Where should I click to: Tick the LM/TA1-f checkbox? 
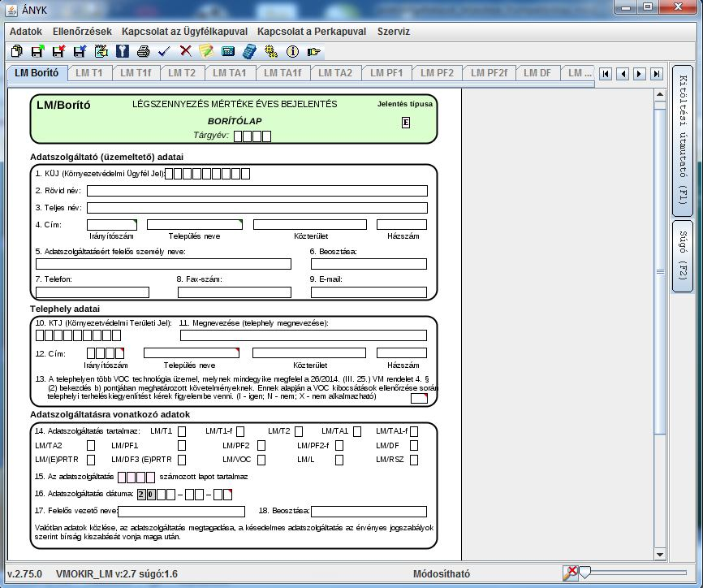pos(414,431)
